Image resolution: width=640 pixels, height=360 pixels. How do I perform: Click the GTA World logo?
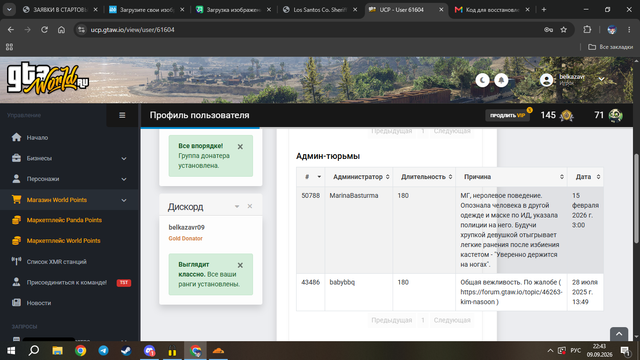pyautogui.click(x=48, y=79)
